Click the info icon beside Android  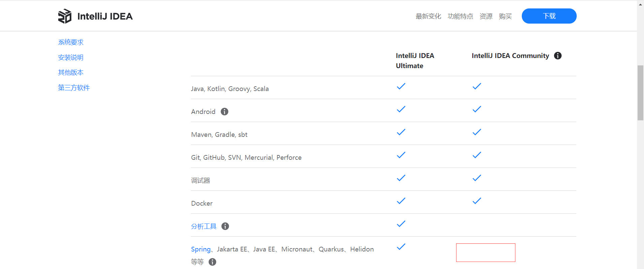tap(225, 112)
